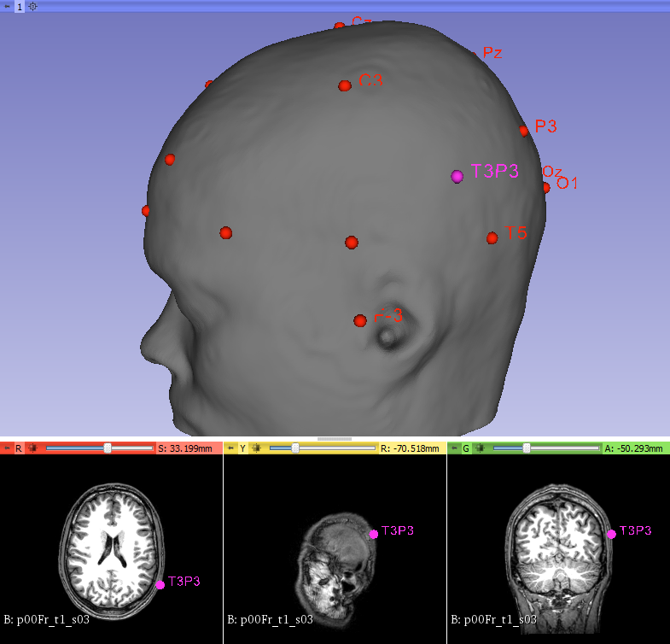Click the Yellow slice offset slider handle
Screen dimensions: 670x644
click(x=295, y=448)
